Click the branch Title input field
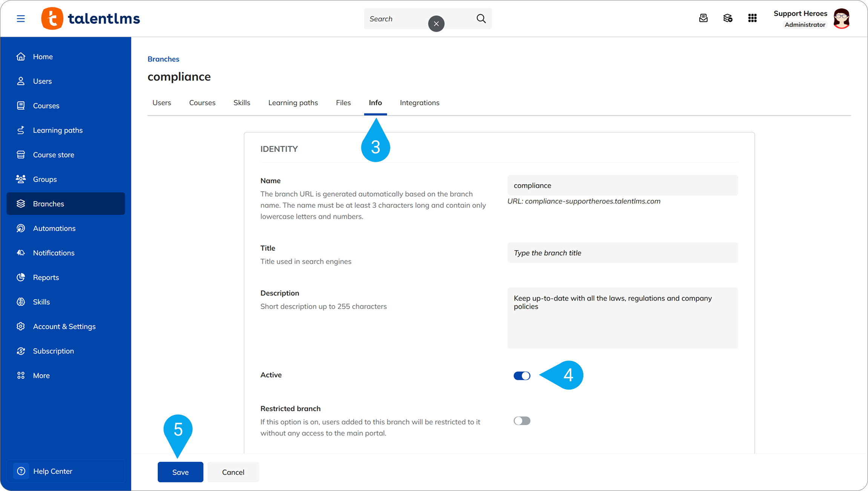Viewport: 868px width, 491px height. tap(623, 253)
